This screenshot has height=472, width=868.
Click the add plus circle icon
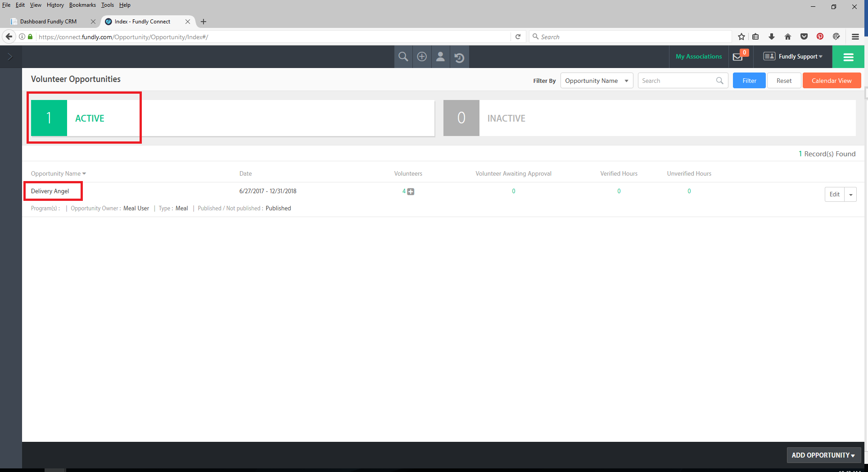click(x=422, y=57)
